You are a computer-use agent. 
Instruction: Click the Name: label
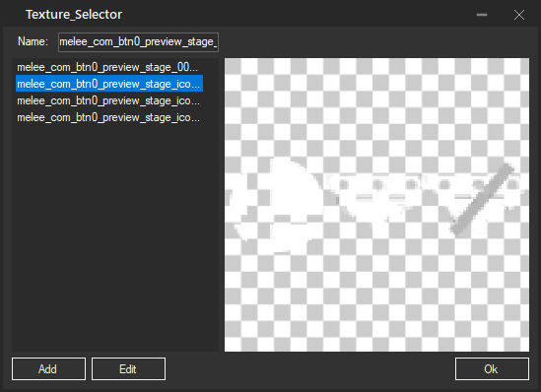tap(33, 41)
